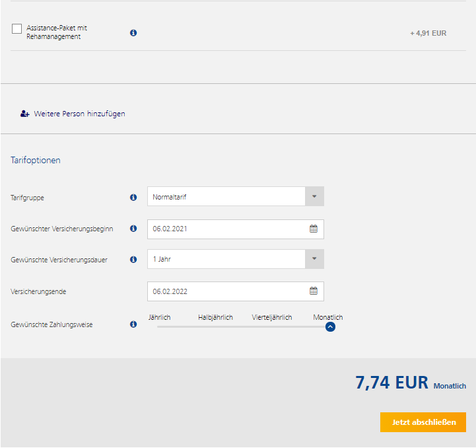Open the Tarifgruppe Normaltarif combo box

(x=236, y=196)
